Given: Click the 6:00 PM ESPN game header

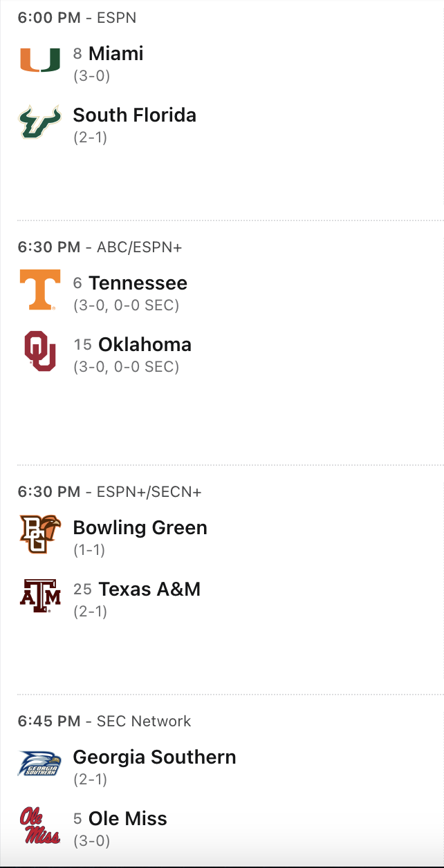Looking at the screenshot, I should pyautogui.click(x=77, y=18).
